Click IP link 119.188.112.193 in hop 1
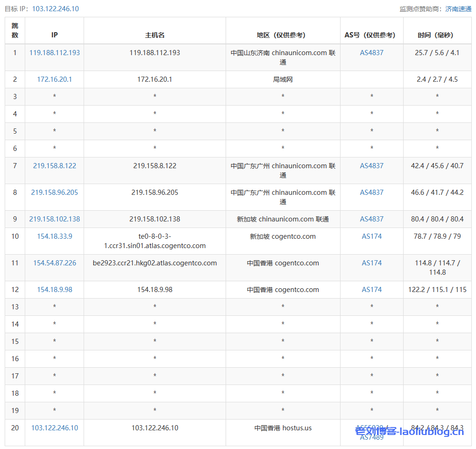476x449 pixels. (x=55, y=53)
